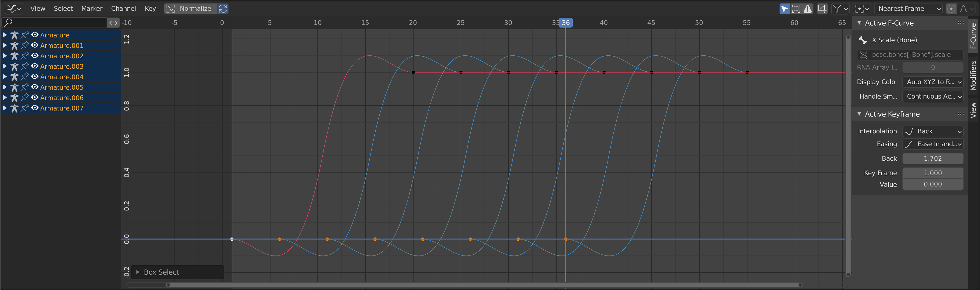980x290 pixels.
Task: Hide the Armature channel with eye icon
Action: click(x=35, y=35)
